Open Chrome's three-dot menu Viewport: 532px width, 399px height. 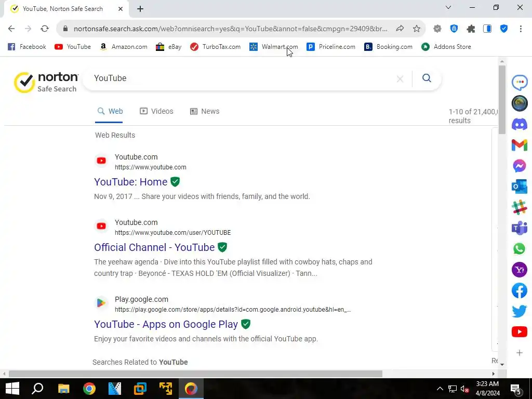(x=521, y=29)
